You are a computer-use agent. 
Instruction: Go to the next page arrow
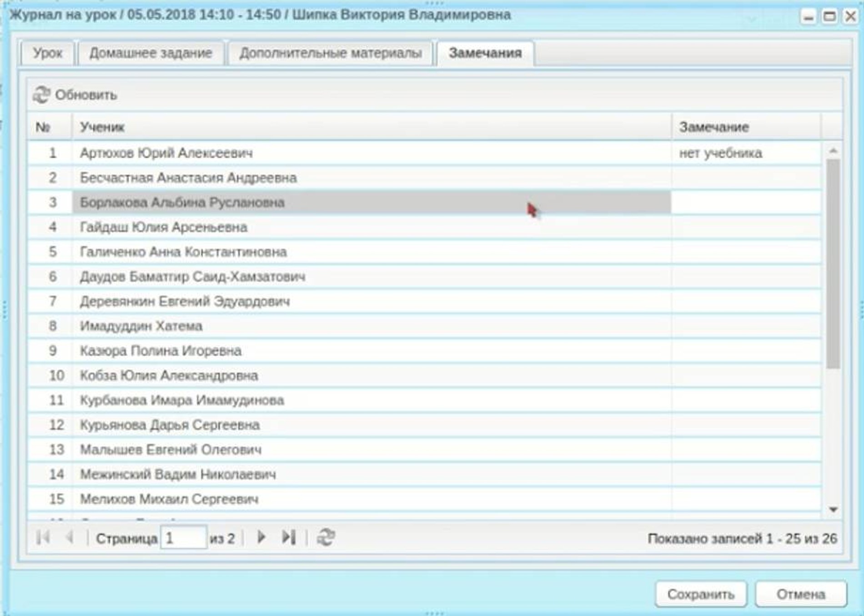tap(261, 537)
